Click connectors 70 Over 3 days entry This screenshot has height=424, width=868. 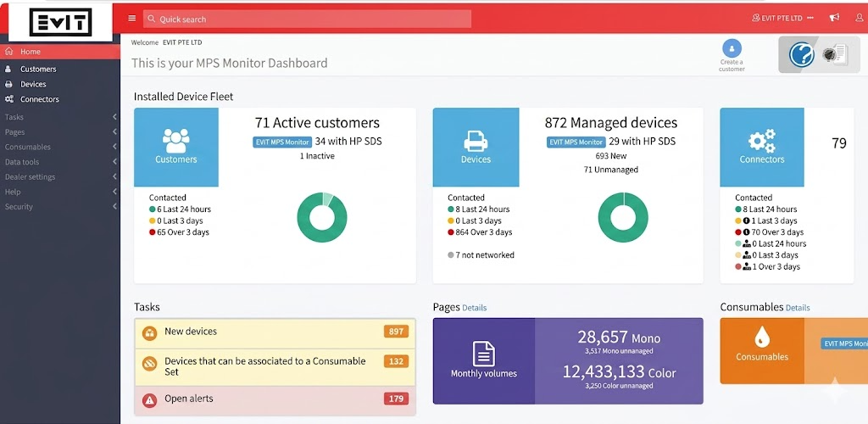pos(770,232)
